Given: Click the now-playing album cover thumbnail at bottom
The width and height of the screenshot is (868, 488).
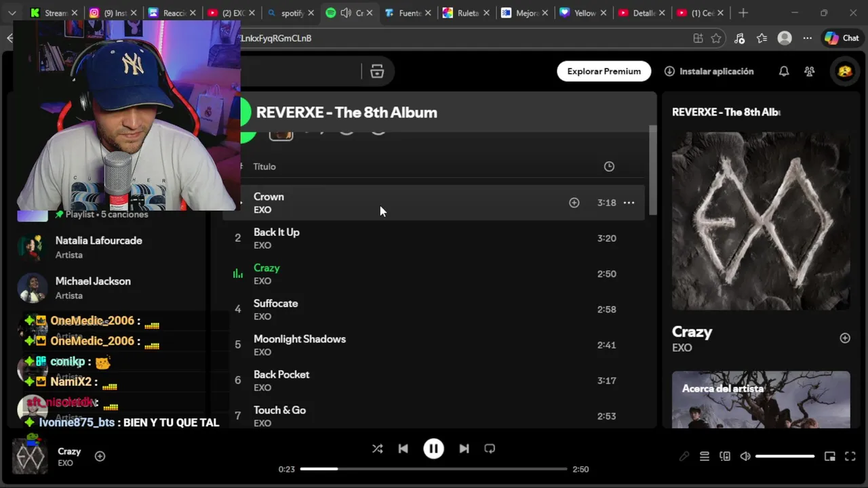Looking at the screenshot, I should tap(30, 456).
